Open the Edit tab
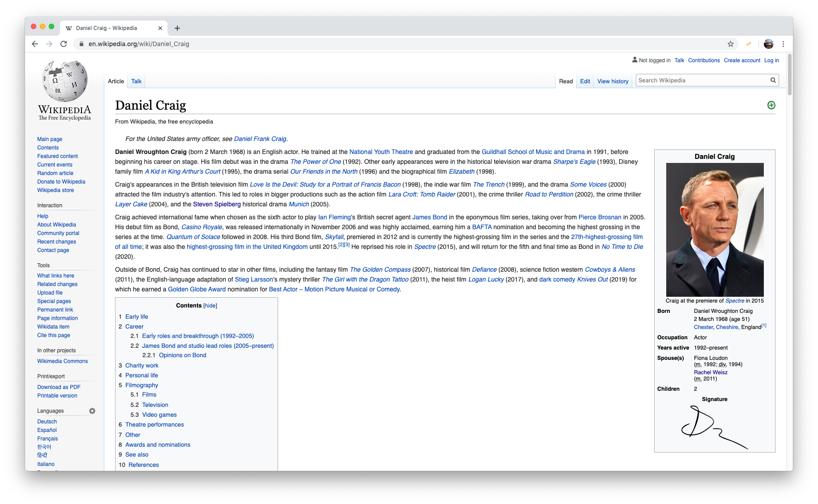818x504 pixels. click(585, 81)
